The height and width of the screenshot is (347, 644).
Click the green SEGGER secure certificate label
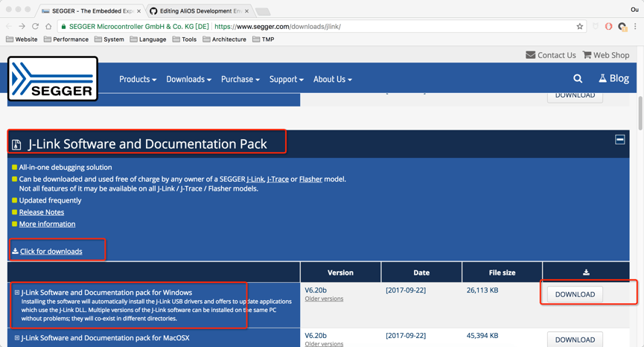[x=135, y=26]
